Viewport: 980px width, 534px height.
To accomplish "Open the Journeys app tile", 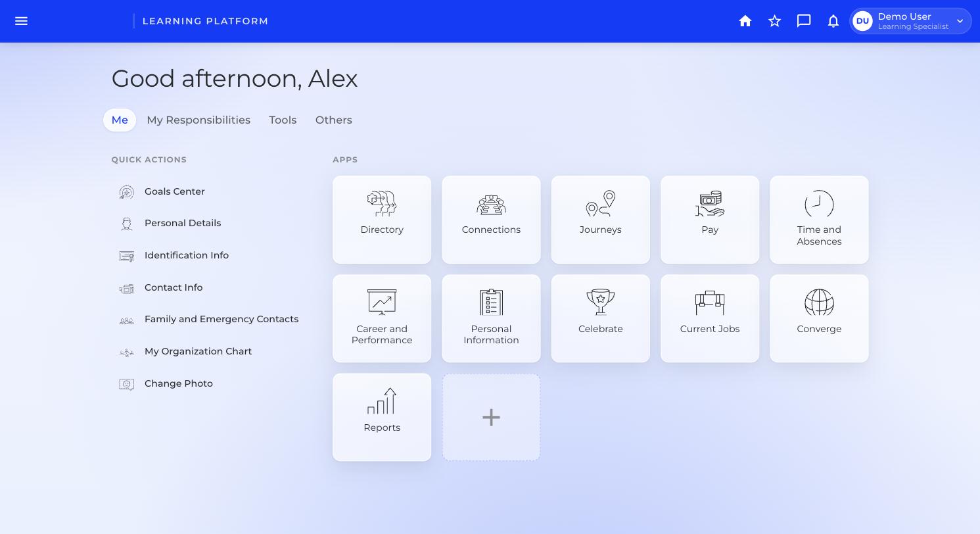I will [x=601, y=220].
